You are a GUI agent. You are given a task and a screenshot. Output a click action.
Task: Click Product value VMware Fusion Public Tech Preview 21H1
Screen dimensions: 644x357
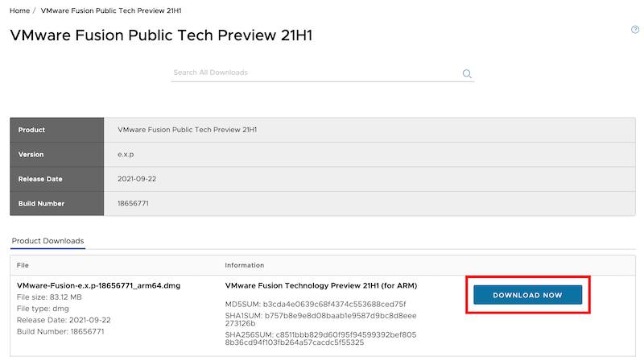188,130
